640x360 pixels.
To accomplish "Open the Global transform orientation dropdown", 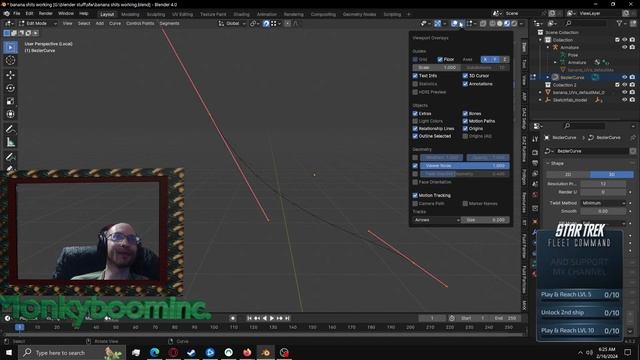I will pos(232,24).
